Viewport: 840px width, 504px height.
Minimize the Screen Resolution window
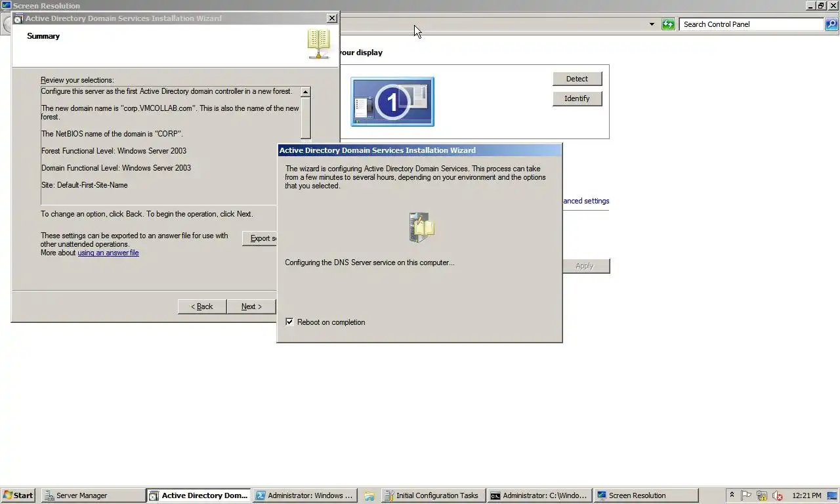(810, 5)
